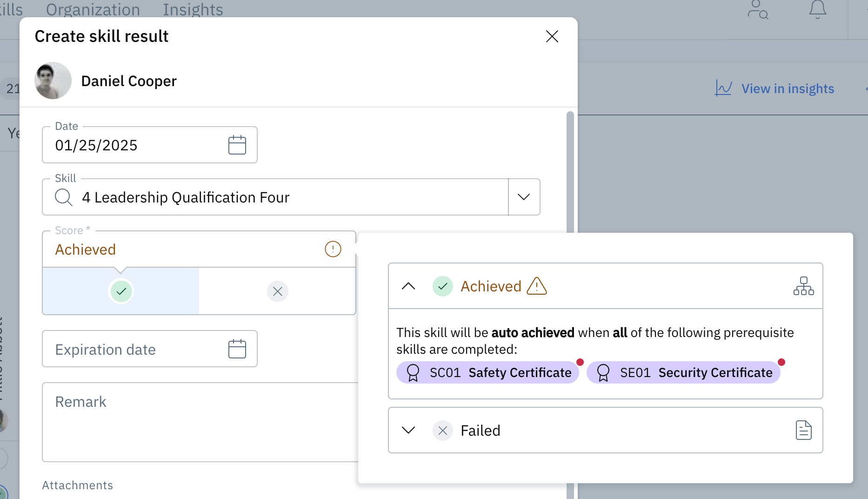Open the notifications bell
Viewport: 868px width, 499px height.
(x=817, y=9)
